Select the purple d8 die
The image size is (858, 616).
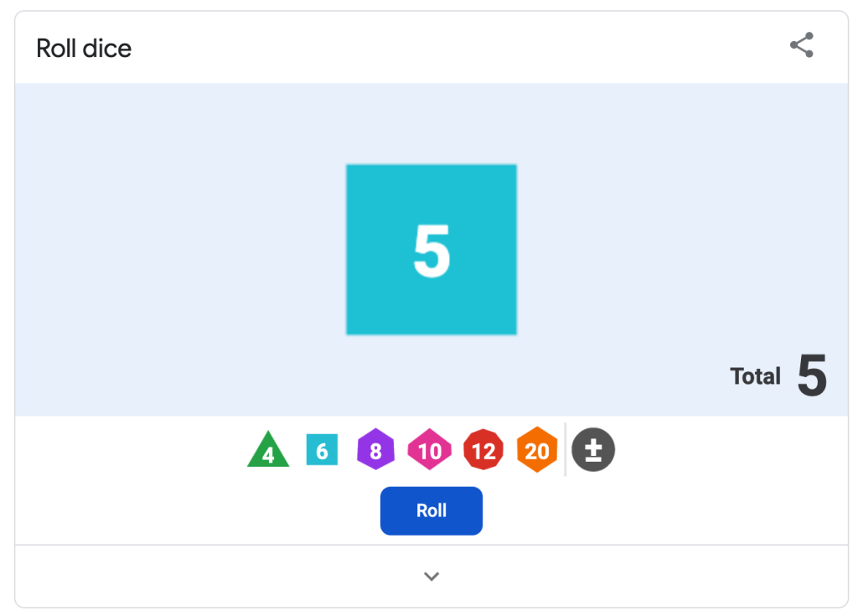[375, 450]
